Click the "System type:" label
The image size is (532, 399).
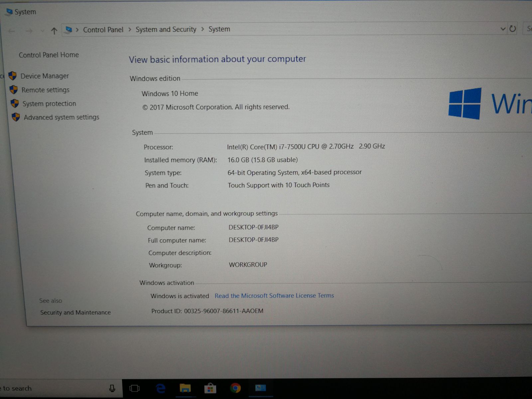click(163, 173)
